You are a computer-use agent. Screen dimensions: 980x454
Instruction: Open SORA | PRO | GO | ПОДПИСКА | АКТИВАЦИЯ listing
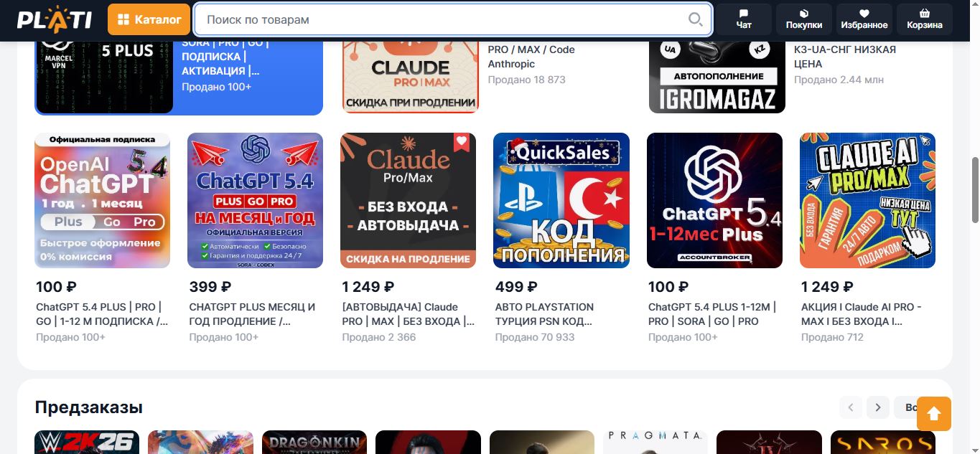pos(225,57)
